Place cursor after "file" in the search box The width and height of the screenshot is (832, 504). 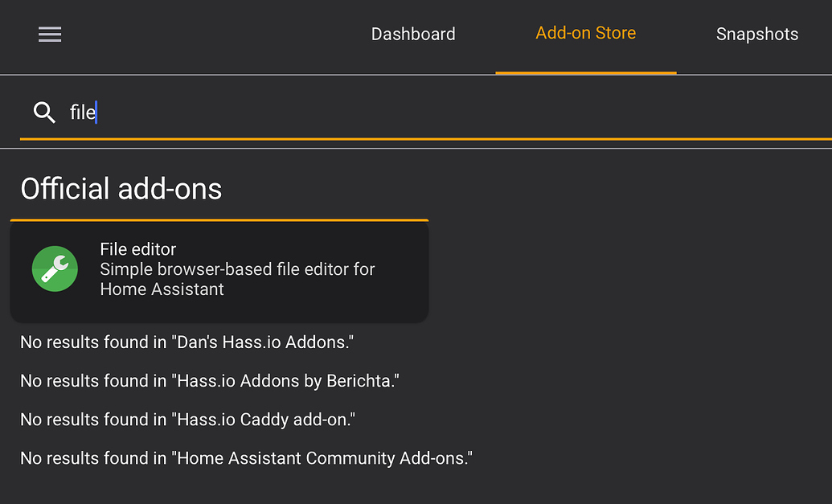click(x=97, y=113)
